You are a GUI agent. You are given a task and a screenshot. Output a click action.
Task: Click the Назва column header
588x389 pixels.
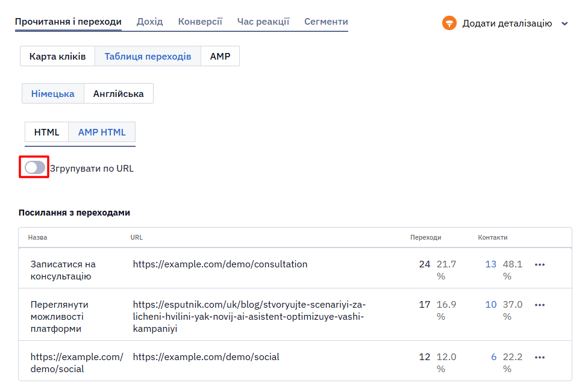coord(37,238)
